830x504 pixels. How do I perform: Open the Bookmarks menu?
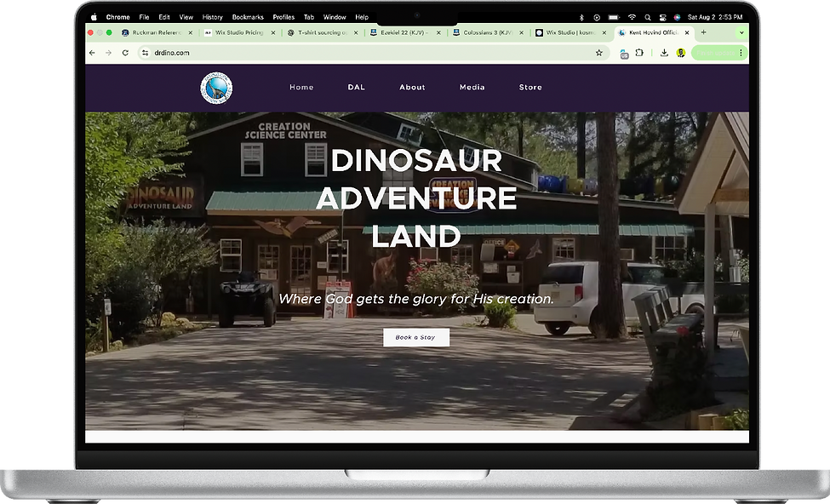pyautogui.click(x=248, y=17)
